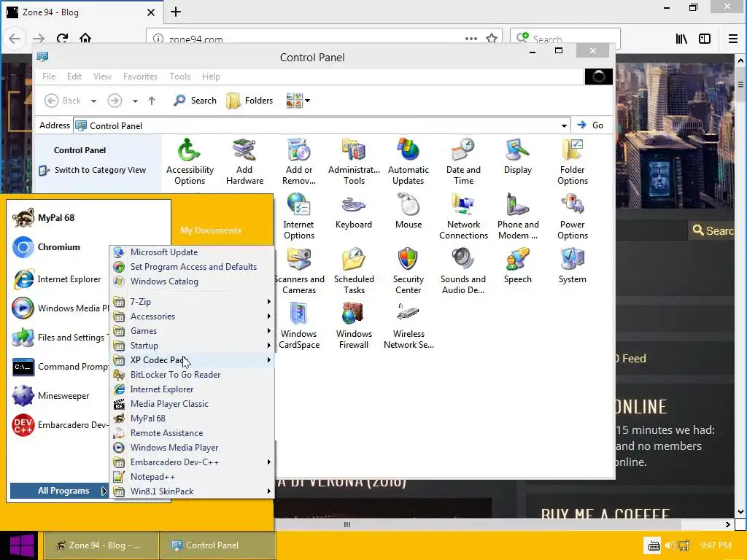Open the View menu
The width and height of the screenshot is (747, 560).
[102, 76]
